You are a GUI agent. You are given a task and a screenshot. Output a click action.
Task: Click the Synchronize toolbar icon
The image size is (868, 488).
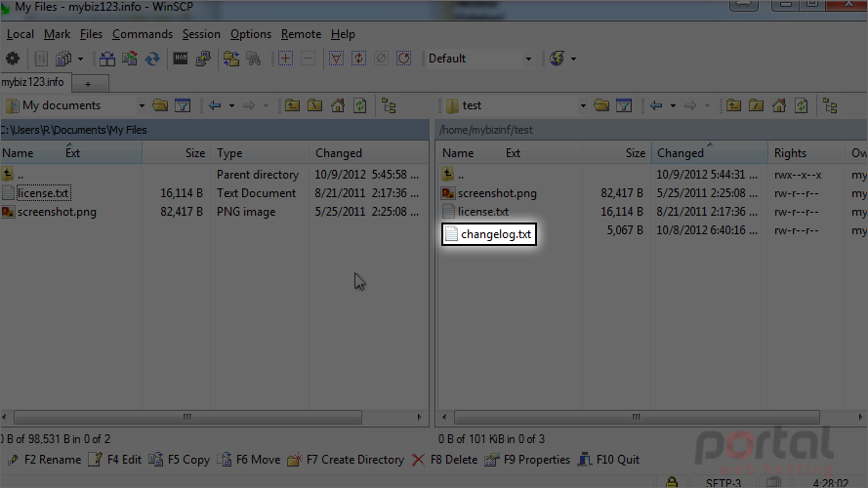pyautogui.click(x=130, y=59)
